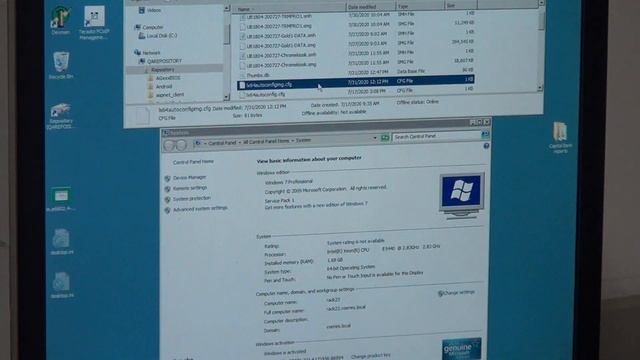Open the Terabit PCMP Manager desktop icon

pyautogui.click(x=94, y=23)
